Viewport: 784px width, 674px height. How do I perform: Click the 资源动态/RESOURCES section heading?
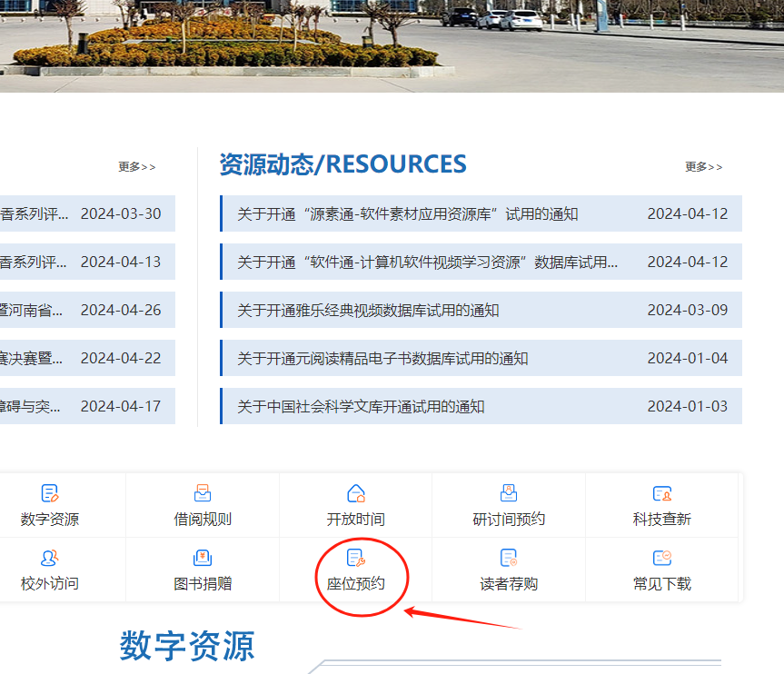342,164
